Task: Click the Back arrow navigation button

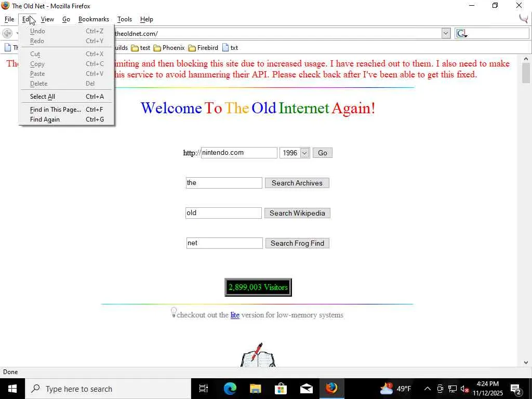Action: (7, 33)
